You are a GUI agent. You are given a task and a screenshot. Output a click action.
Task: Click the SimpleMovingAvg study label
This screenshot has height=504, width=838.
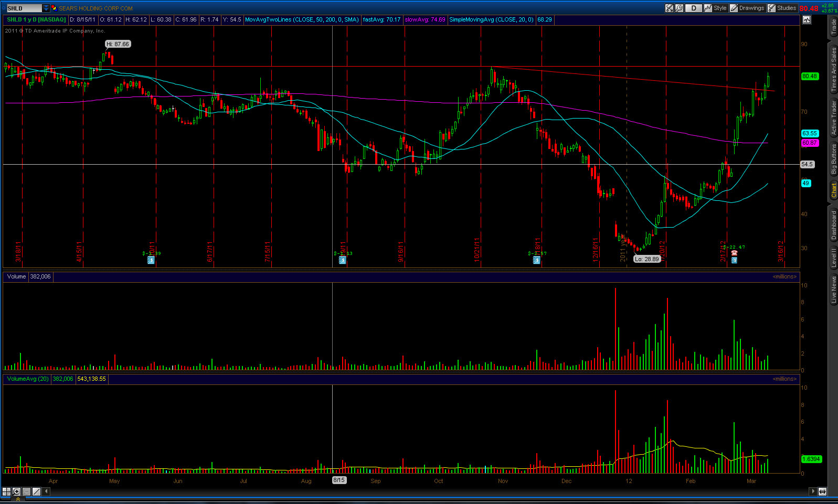[x=491, y=19]
